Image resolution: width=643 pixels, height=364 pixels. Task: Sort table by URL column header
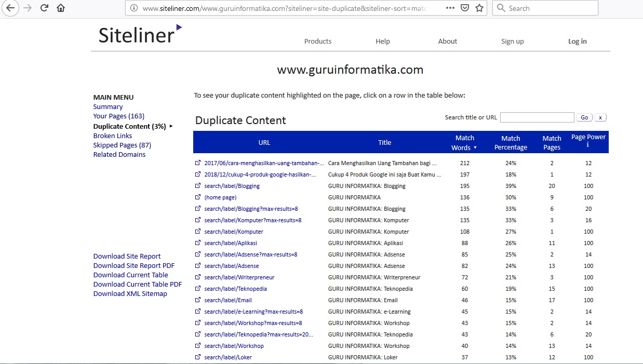point(264,142)
